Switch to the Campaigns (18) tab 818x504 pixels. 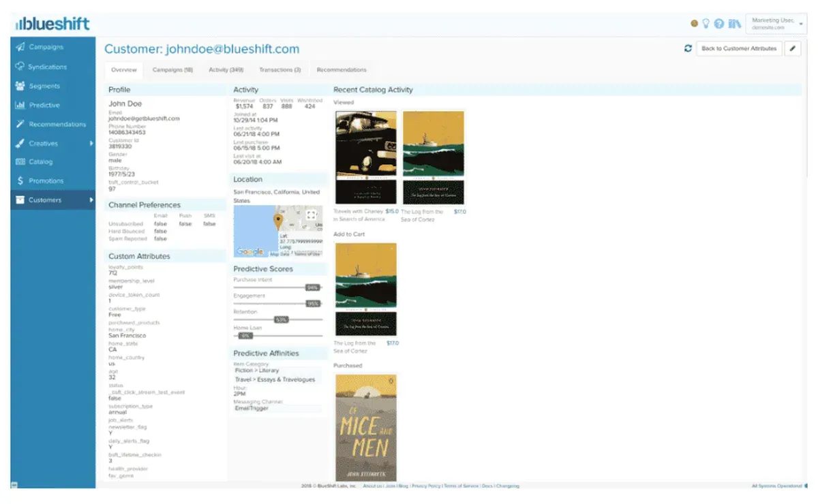click(x=172, y=69)
